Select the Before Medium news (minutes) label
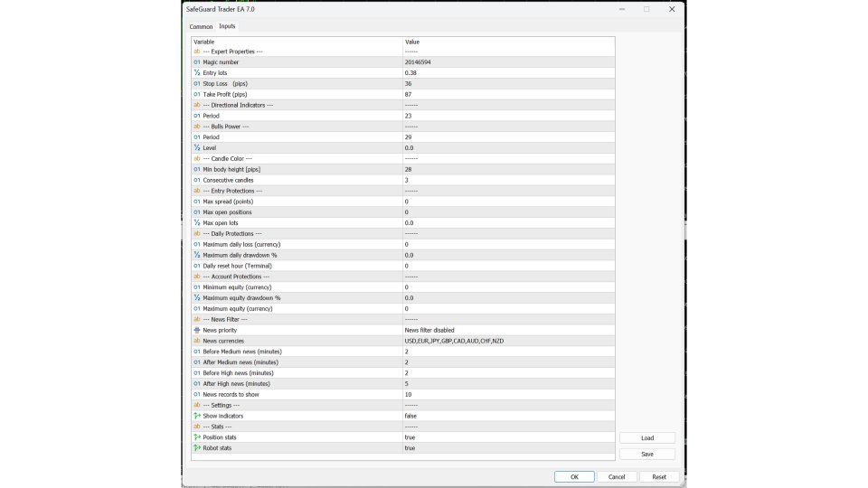Image resolution: width=868 pixels, height=488 pixels. click(242, 352)
